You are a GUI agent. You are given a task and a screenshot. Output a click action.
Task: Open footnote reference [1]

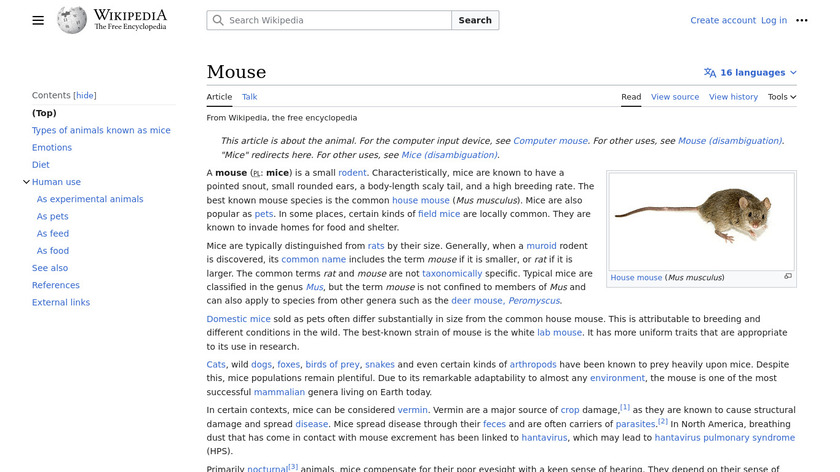tap(625, 407)
